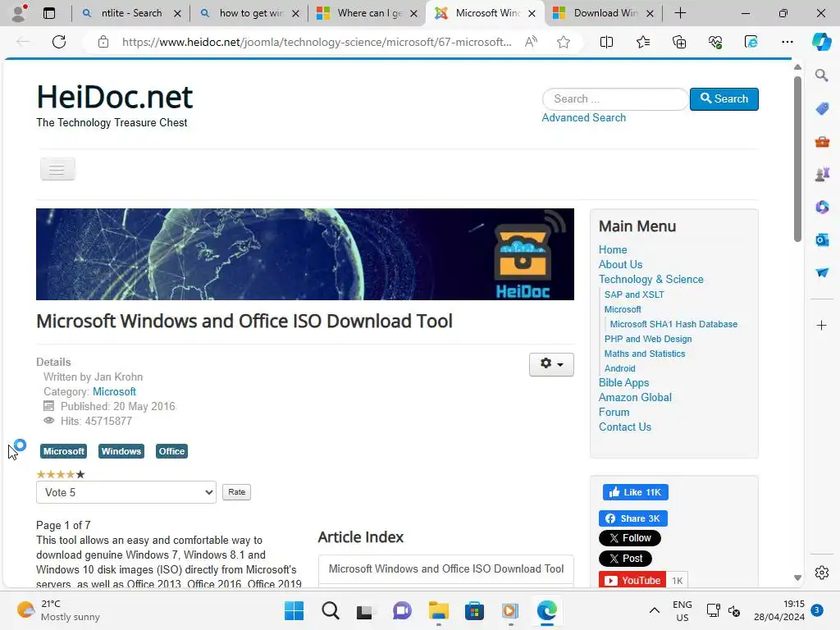Open Edge settings and more menu
Screen dimensions: 840x630
click(787, 42)
